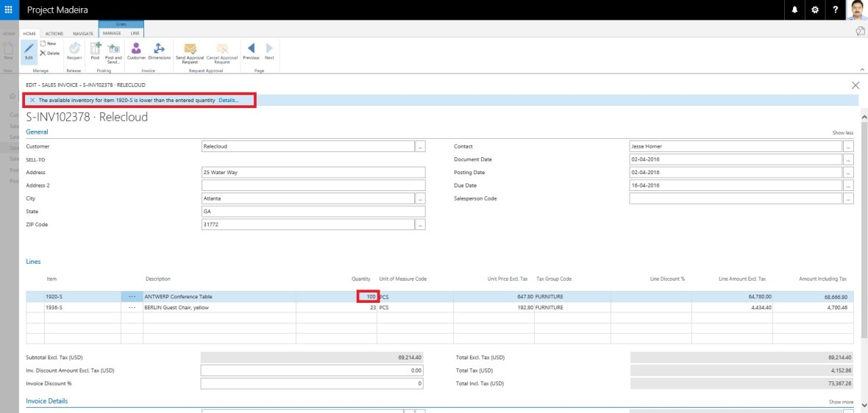Open settings gear in top bar

click(814, 10)
